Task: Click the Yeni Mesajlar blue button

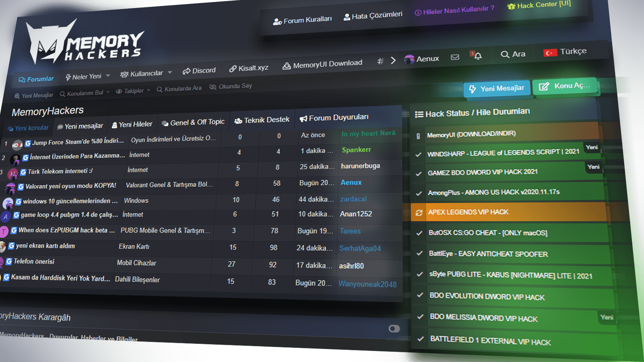Action: [497, 88]
